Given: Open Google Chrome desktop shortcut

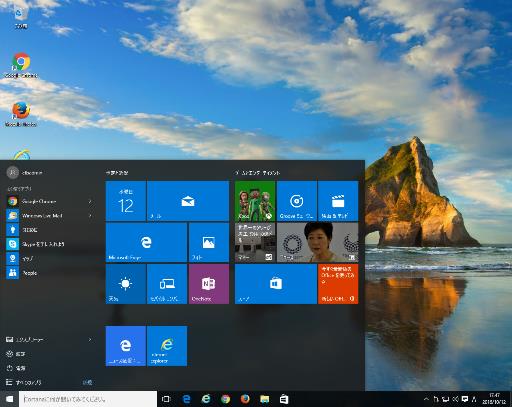Looking at the screenshot, I should [21, 65].
